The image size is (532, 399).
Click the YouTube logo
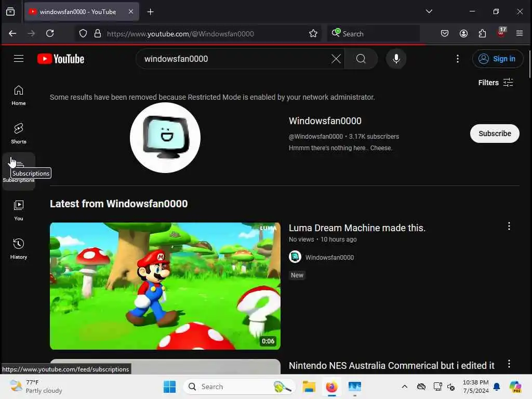pos(61,59)
